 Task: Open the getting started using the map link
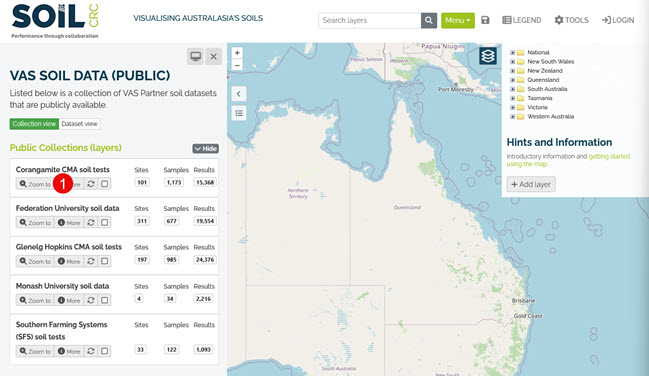tap(568, 160)
